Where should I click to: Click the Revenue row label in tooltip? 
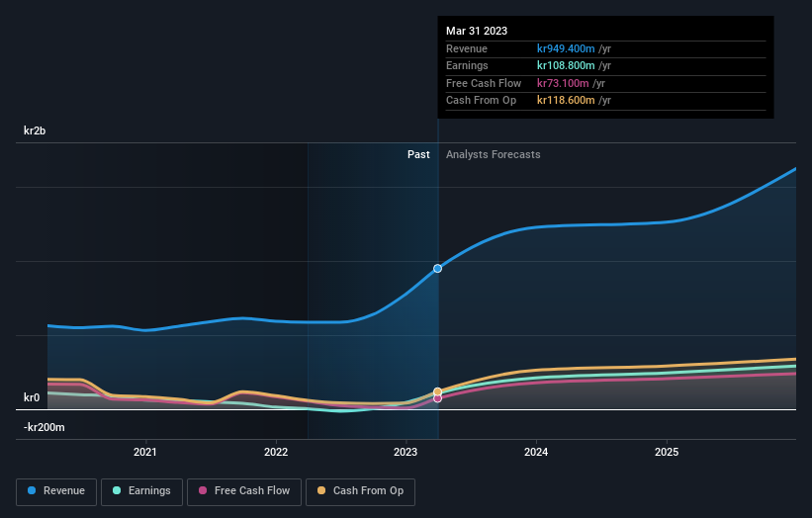pyautogui.click(x=467, y=48)
